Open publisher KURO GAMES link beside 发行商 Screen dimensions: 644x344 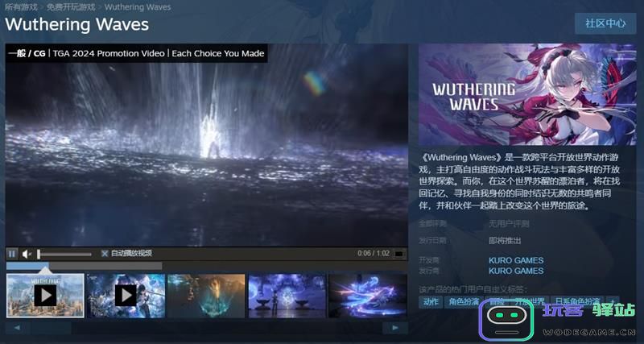[516, 271]
